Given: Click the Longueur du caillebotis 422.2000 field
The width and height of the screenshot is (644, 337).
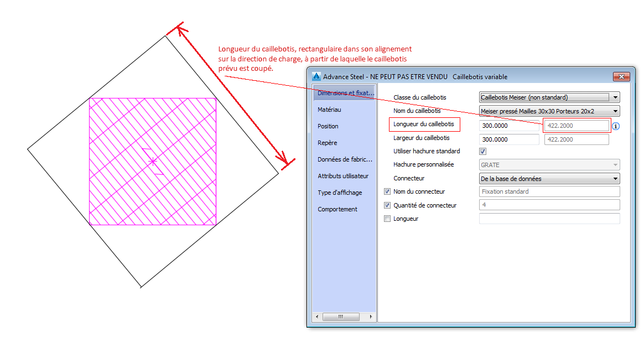Looking at the screenshot, I should click(x=577, y=126).
